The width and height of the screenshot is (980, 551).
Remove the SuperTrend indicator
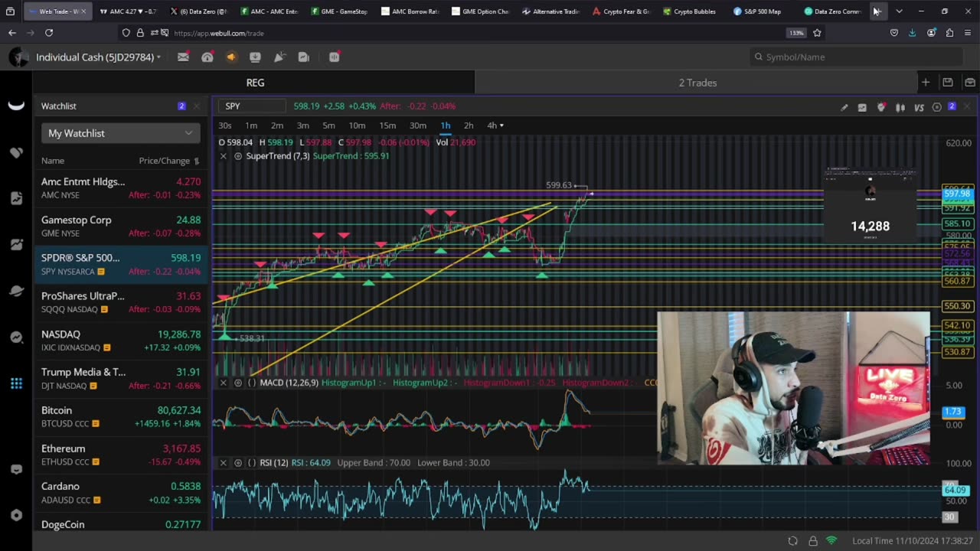coord(224,156)
